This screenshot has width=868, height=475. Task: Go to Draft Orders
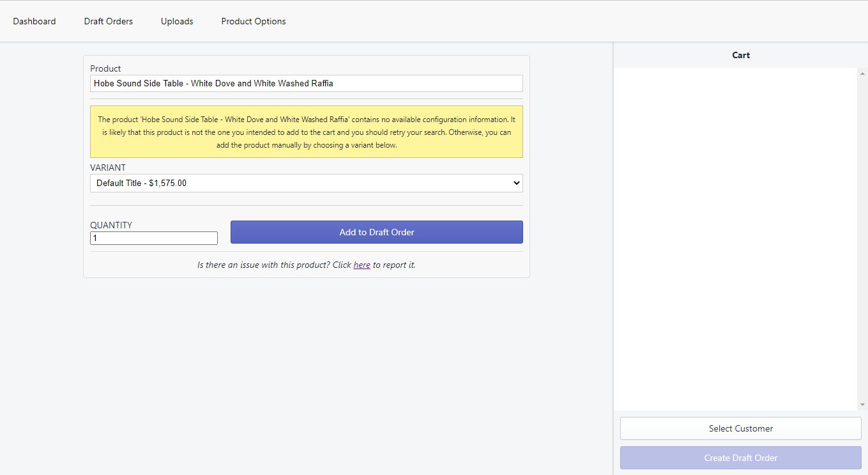[109, 21]
